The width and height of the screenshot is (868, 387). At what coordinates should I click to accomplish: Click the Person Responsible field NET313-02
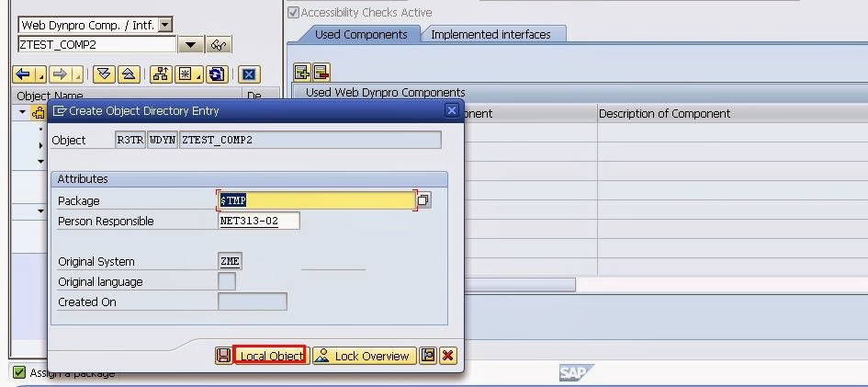(259, 221)
